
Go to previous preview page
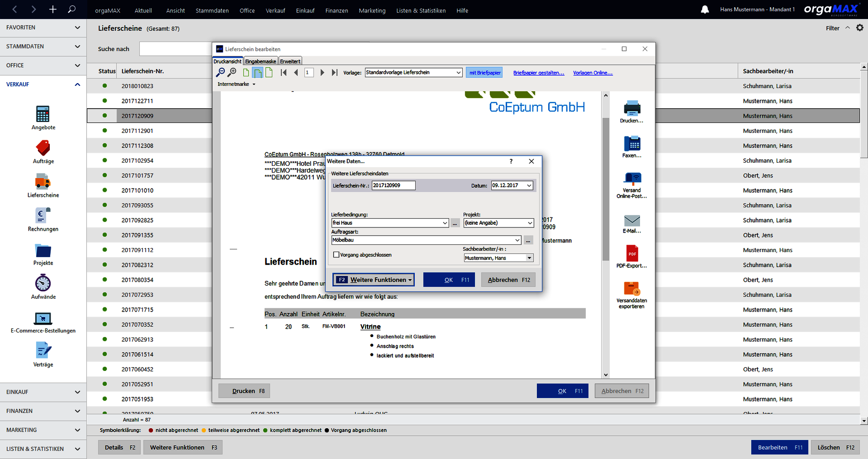click(296, 73)
